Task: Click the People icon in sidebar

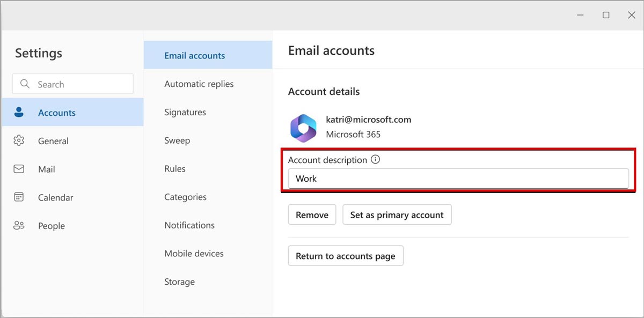Action: 19,226
